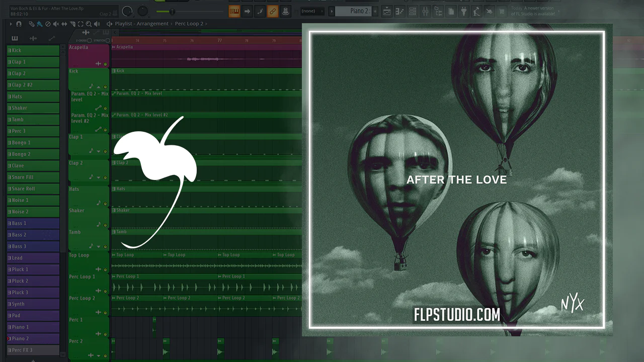
Task: Open the Piano 2 pattern selector
Action: coord(353,11)
